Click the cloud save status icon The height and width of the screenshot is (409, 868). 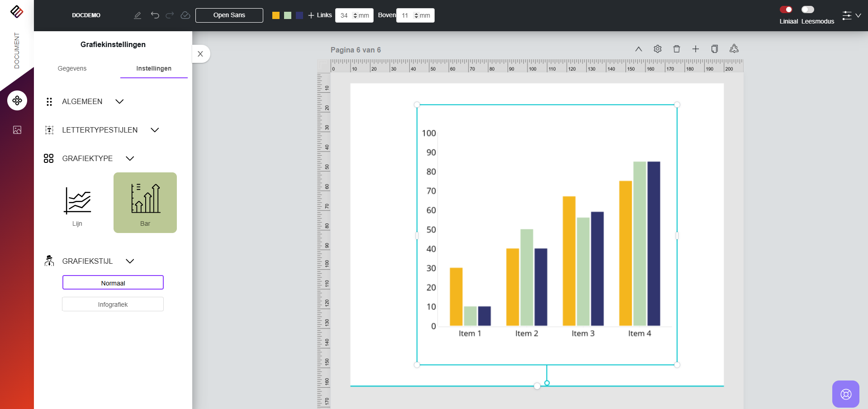(185, 15)
